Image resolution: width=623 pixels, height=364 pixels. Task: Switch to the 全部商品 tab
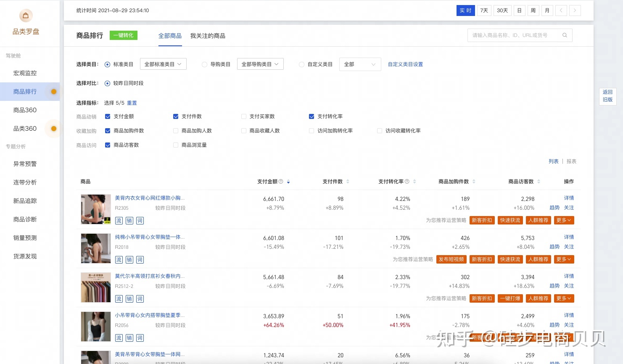coord(170,36)
